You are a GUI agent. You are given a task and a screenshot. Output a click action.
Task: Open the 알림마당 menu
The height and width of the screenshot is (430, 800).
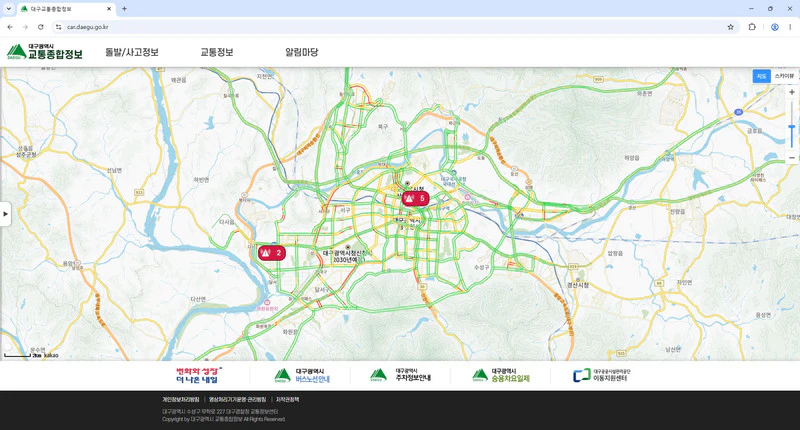coord(302,52)
